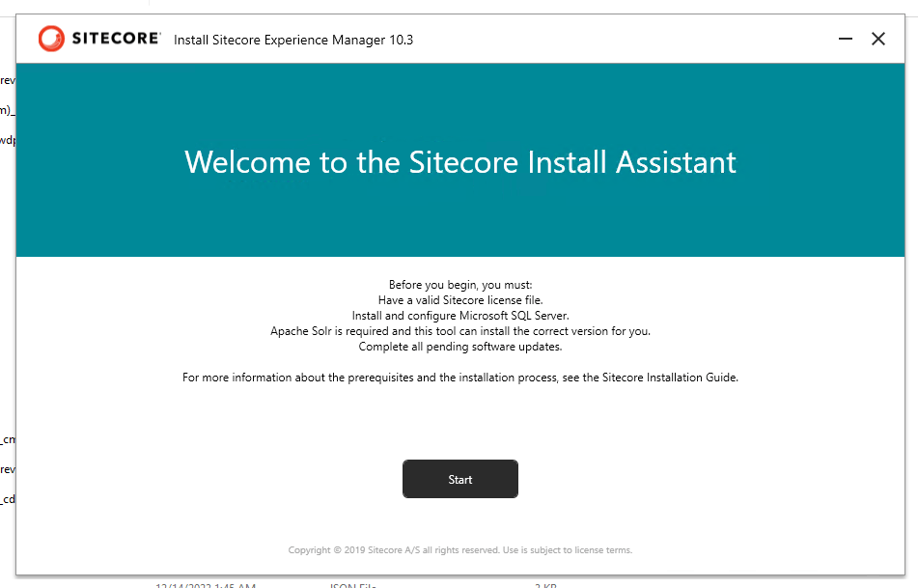Click the 'Welcome to the Sitecore Install Assistant' heading
This screenshot has width=918, height=588.
point(460,161)
